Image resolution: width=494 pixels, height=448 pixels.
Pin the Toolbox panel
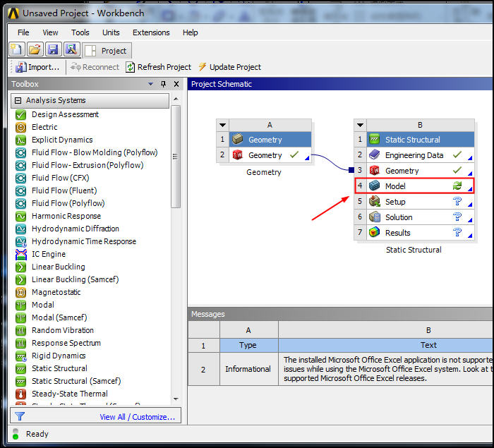pyautogui.click(x=164, y=85)
